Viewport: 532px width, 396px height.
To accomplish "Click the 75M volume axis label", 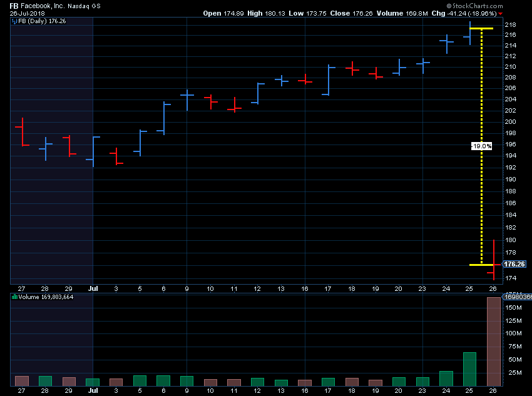I will tap(514, 346).
